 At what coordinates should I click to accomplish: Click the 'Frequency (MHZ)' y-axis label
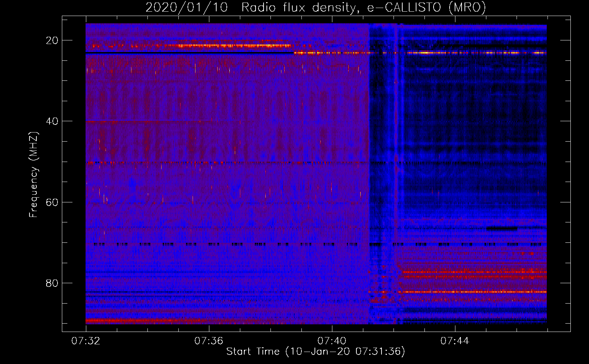tap(33, 175)
